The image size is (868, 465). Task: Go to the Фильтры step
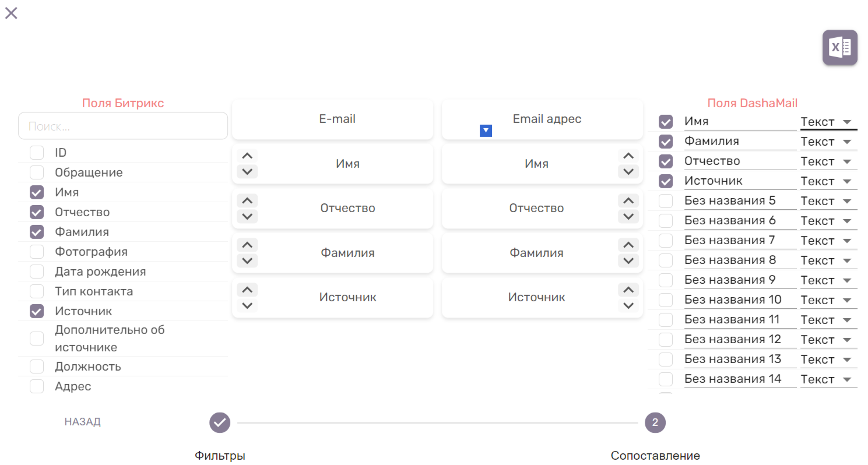[x=220, y=422]
